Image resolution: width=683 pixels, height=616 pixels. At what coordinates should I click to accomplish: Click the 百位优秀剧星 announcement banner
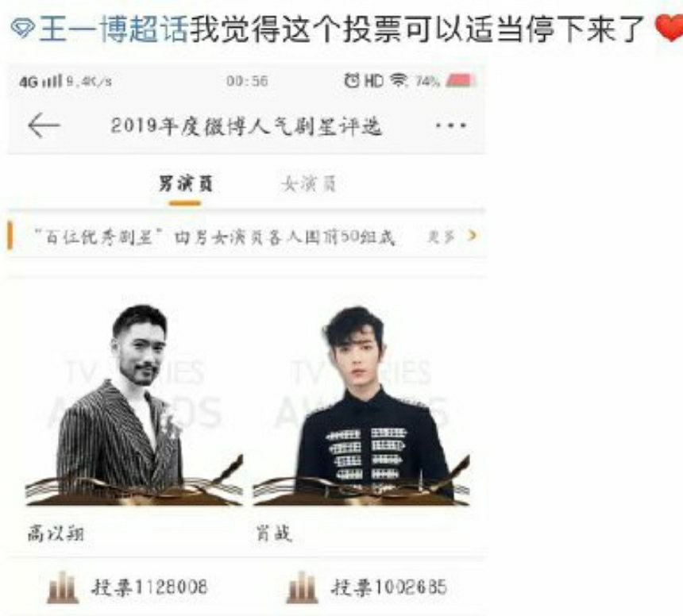click(246, 236)
